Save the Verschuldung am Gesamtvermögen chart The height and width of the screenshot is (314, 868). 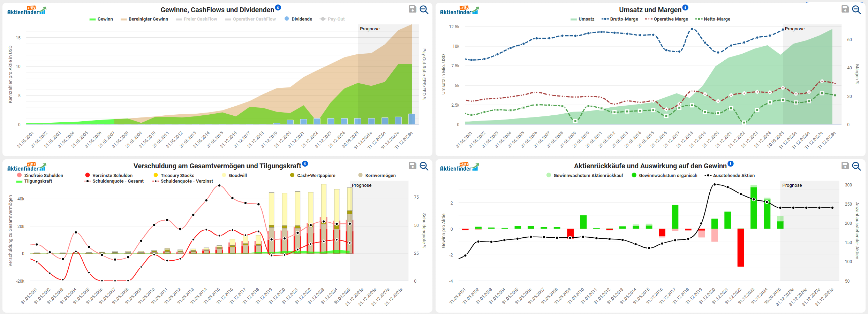coord(413,166)
